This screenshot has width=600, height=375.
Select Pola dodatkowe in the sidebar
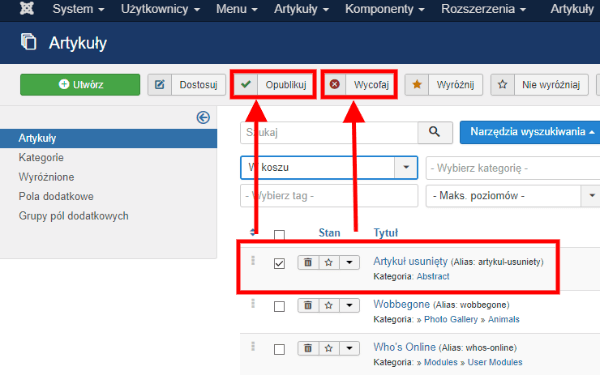tap(56, 196)
